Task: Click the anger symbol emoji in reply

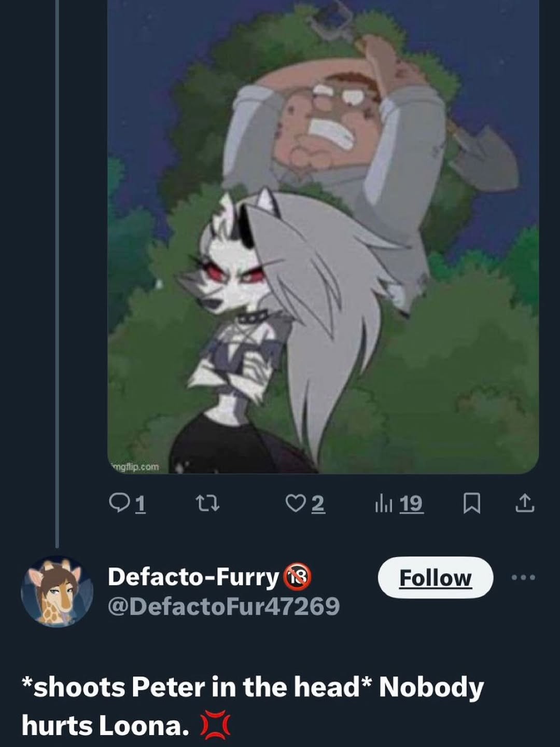Action: tap(215, 726)
